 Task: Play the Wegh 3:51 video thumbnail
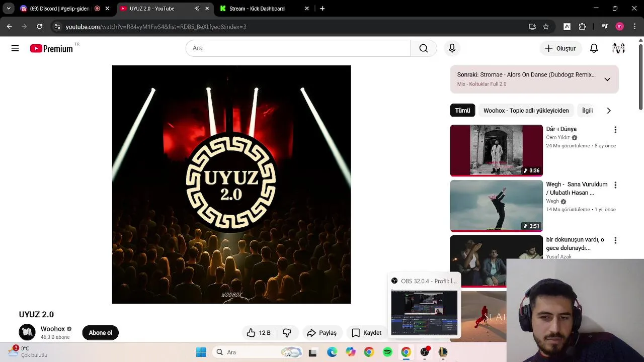pyautogui.click(x=497, y=206)
